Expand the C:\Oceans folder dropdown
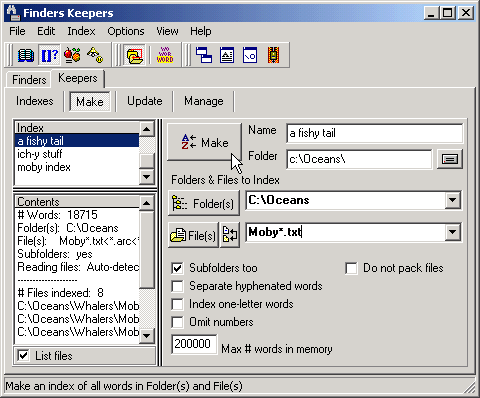The width and height of the screenshot is (480, 398). pos(452,200)
